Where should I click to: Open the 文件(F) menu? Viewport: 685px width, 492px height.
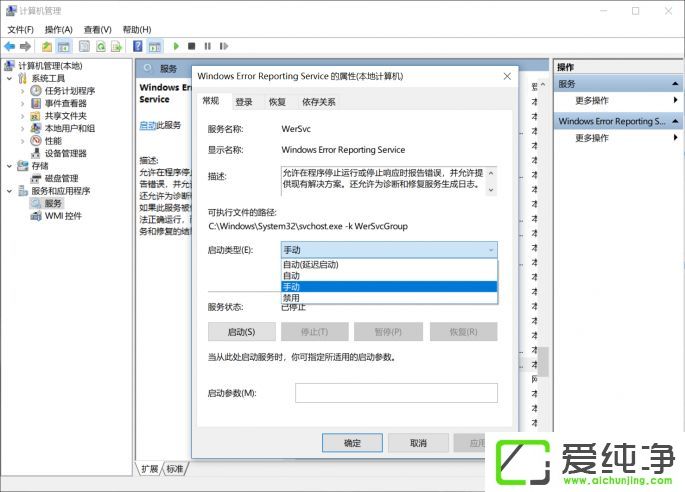click(x=21, y=30)
